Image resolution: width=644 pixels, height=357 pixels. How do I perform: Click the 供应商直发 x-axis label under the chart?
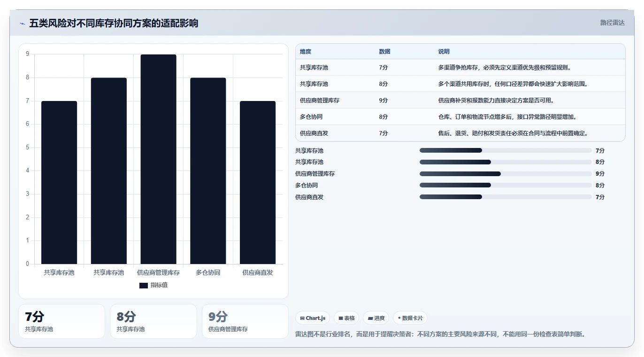[258, 272]
